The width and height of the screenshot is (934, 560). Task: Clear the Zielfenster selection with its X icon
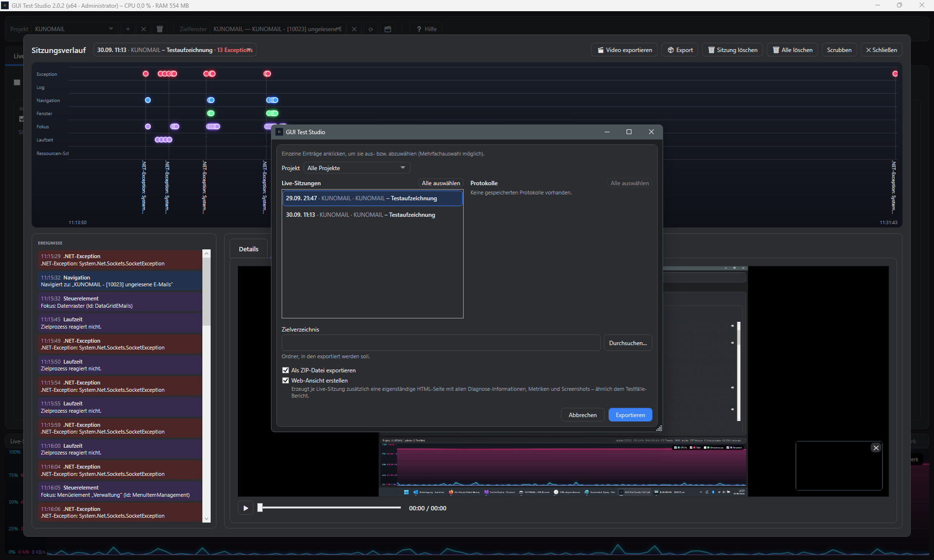pos(354,29)
